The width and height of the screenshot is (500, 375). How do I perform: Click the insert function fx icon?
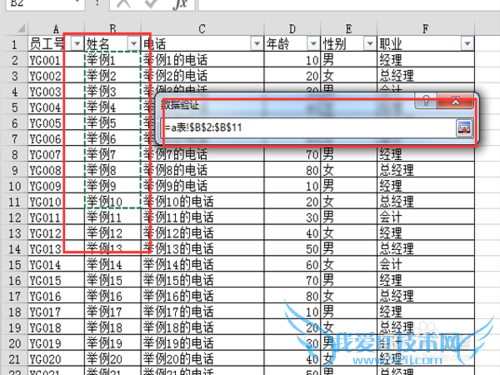(x=180, y=4)
